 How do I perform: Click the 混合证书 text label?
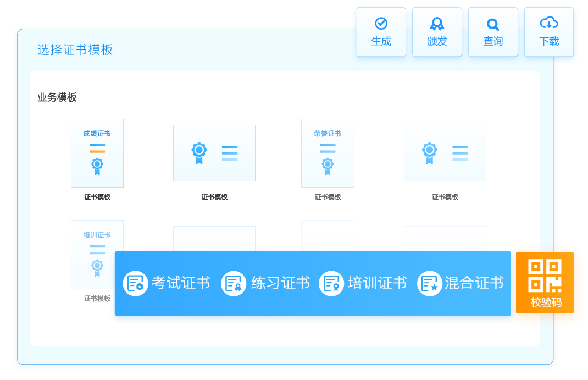coord(474,283)
